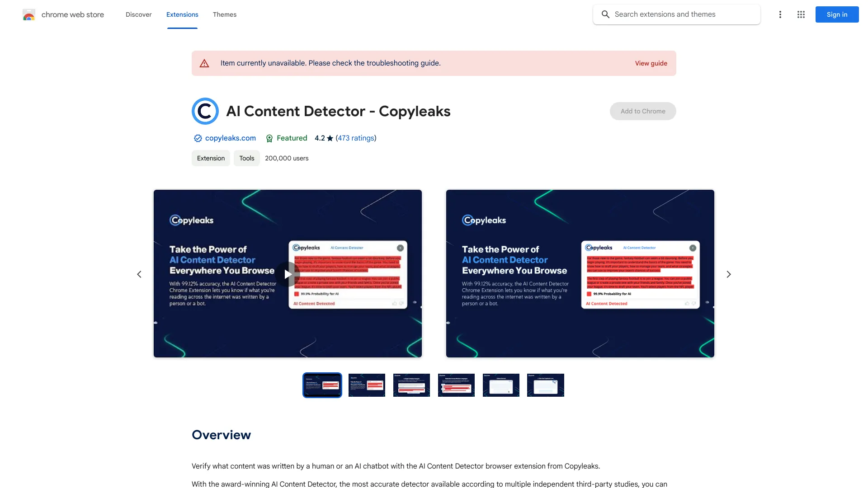
Task: Click the View guide link
Action: [x=651, y=63]
